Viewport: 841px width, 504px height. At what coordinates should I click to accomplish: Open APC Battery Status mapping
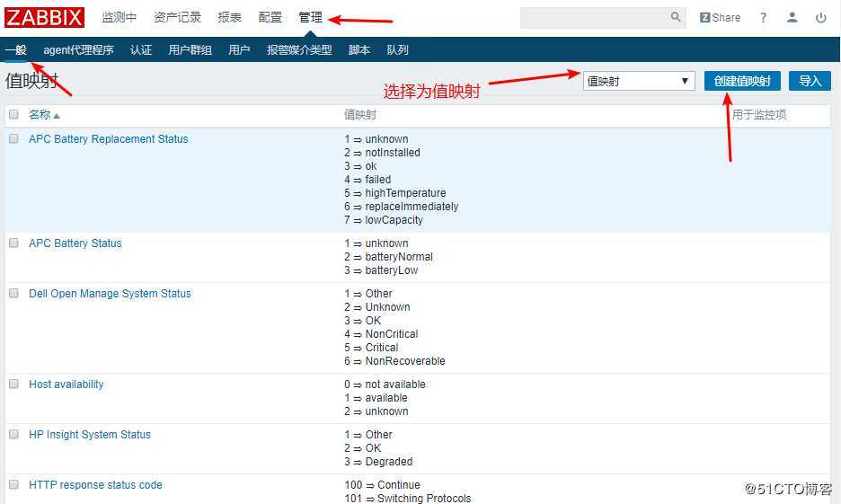(75, 243)
